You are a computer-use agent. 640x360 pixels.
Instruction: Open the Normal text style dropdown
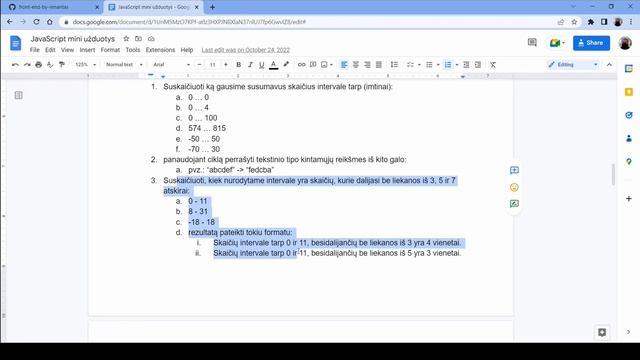pyautogui.click(x=124, y=64)
